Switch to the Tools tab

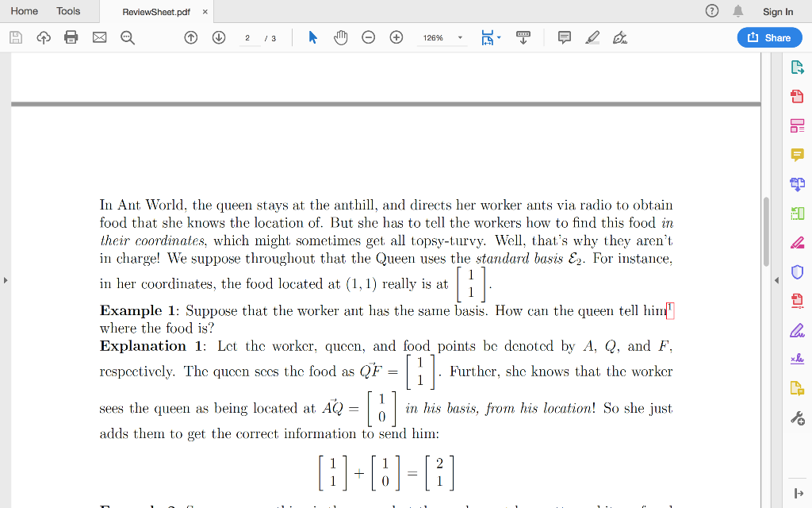click(x=68, y=11)
